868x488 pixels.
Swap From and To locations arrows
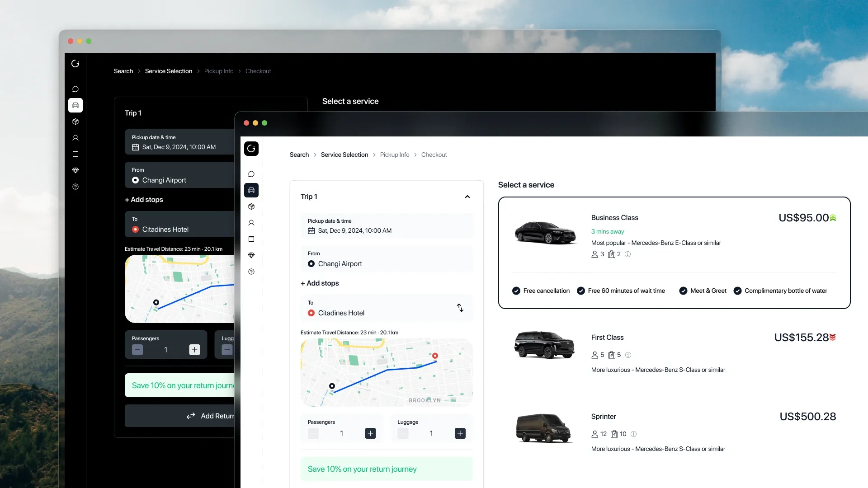[460, 308]
